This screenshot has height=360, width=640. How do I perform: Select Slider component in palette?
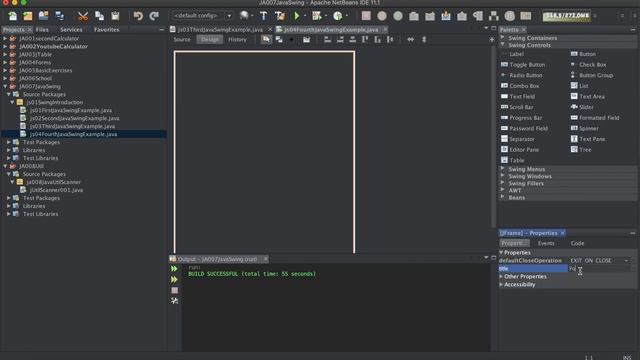(582, 107)
